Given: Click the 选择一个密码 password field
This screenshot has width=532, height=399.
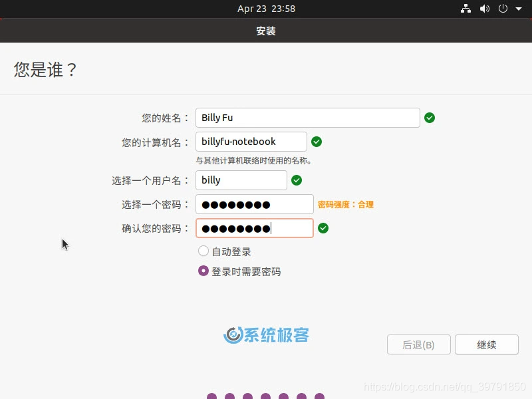Looking at the screenshot, I should point(255,204).
